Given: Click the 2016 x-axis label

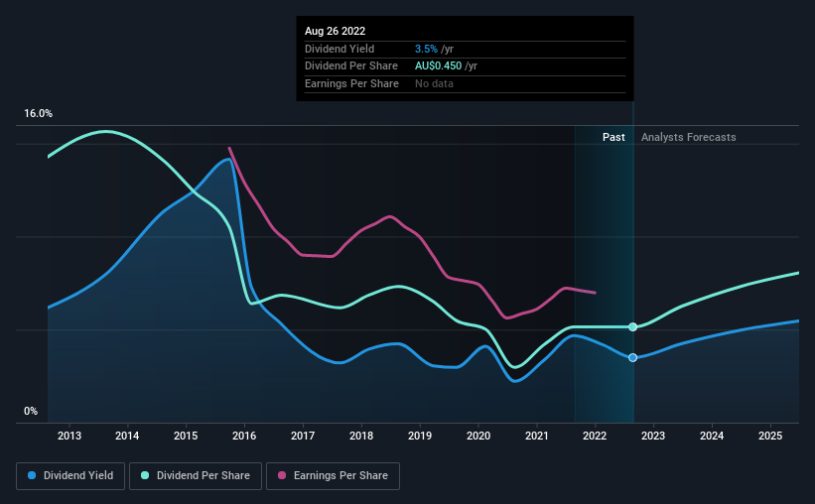Looking at the screenshot, I should [244, 436].
